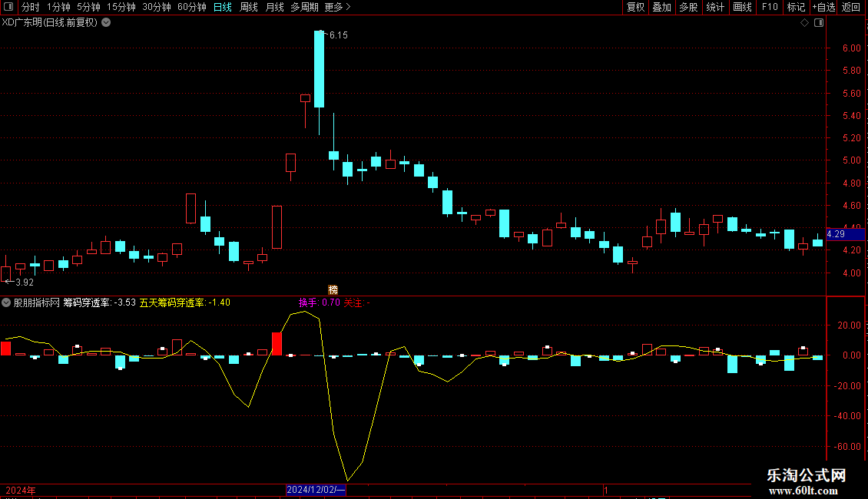The height and width of the screenshot is (499, 868).
Task: Click the 复权 adjustment button
Action: coord(635,7)
